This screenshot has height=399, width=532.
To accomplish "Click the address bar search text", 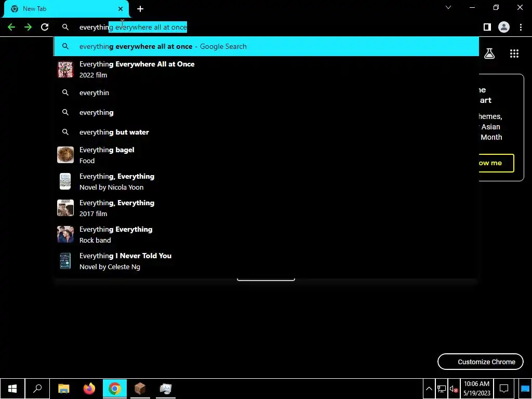I will tap(133, 27).
